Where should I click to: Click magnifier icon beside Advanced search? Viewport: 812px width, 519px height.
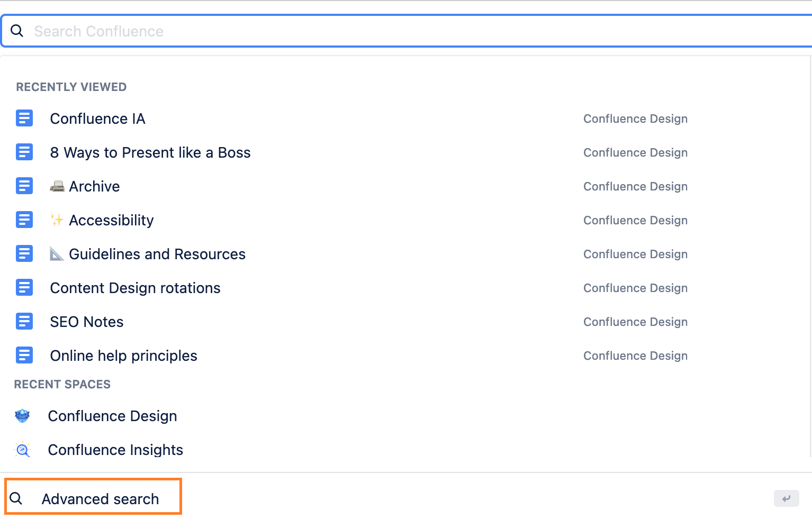pos(16,498)
